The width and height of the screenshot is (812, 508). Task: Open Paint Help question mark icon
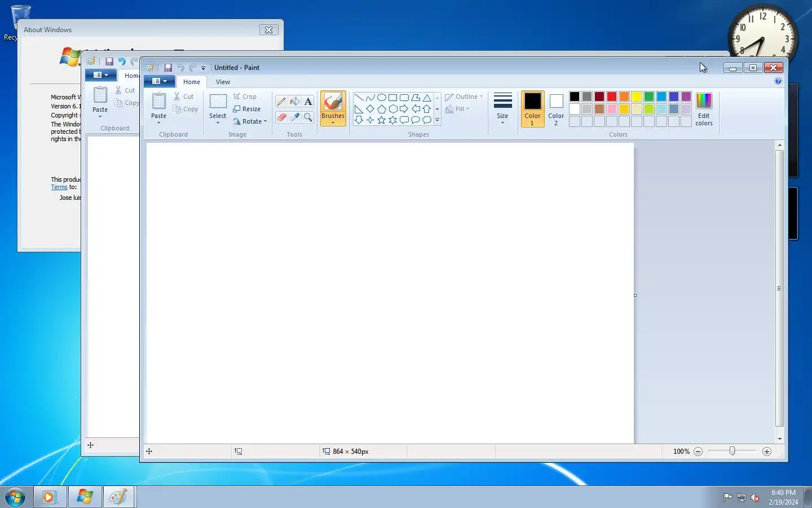click(x=778, y=81)
